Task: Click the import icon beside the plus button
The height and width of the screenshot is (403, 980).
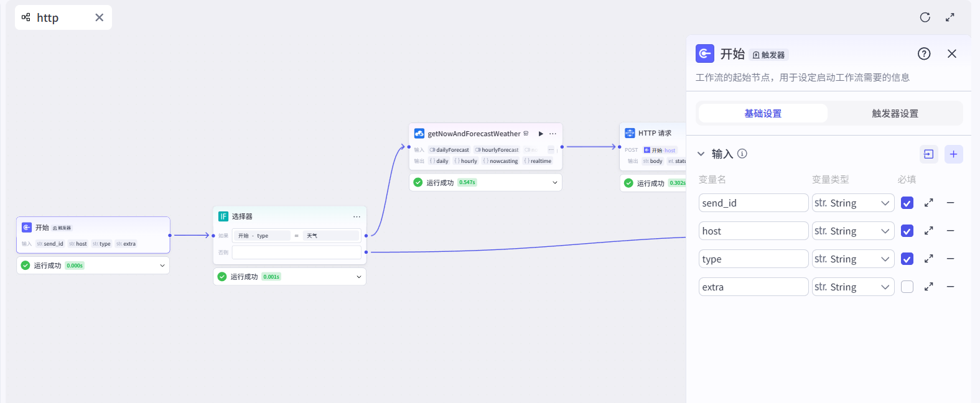Action: click(x=928, y=154)
